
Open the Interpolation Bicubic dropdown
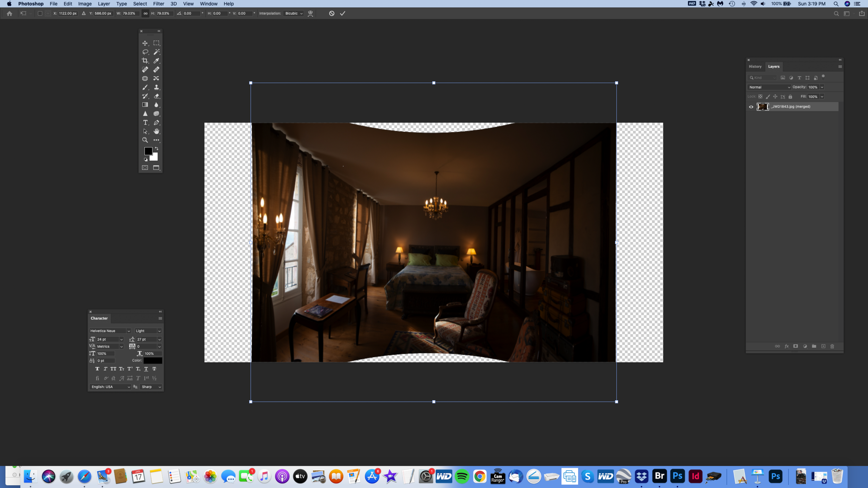click(x=294, y=14)
